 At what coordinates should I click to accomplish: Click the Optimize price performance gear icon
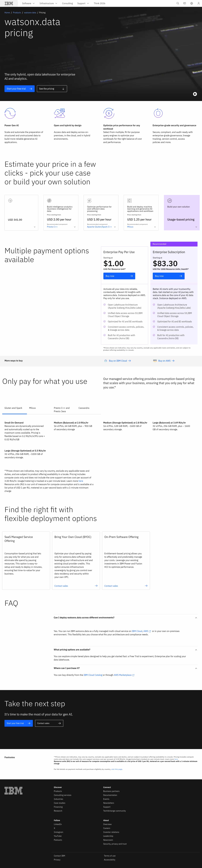(x=109, y=113)
